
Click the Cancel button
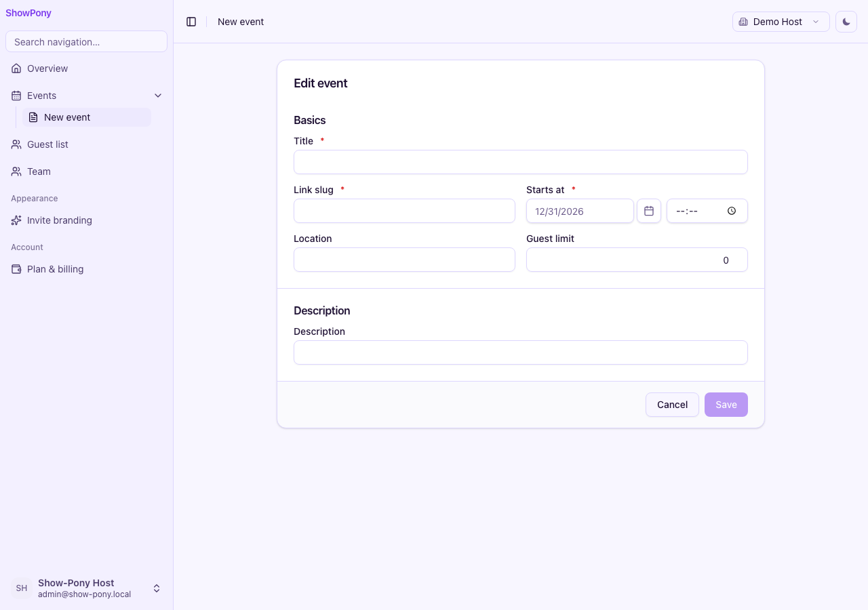tap(672, 405)
